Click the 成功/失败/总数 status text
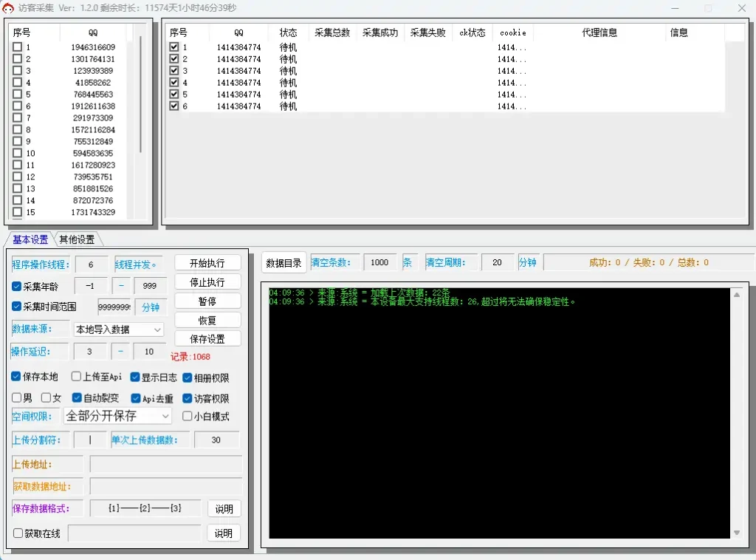 point(648,262)
